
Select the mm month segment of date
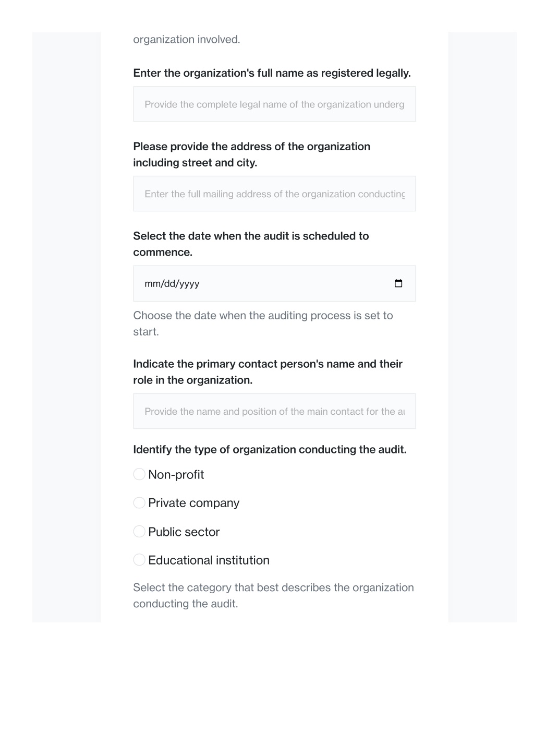click(152, 284)
